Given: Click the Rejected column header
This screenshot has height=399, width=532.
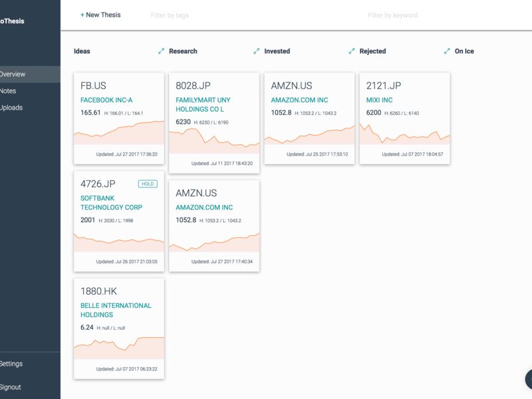Looking at the screenshot, I should pos(372,51).
